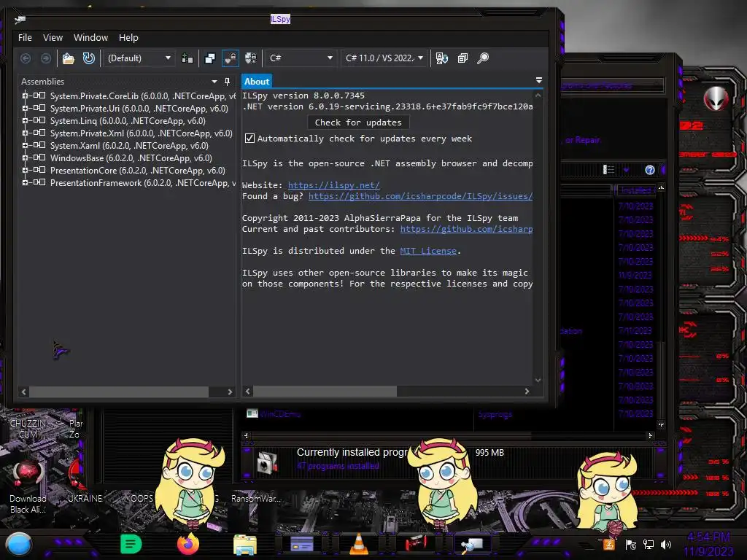Screen dimensions: 747x560
Task: Switch to the About tab
Action: coord(257,82)
